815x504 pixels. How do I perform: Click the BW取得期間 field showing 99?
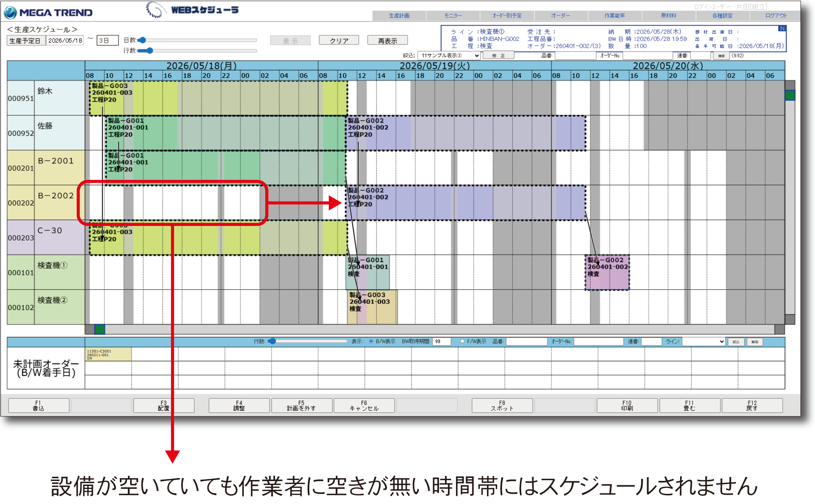point(442,342)
